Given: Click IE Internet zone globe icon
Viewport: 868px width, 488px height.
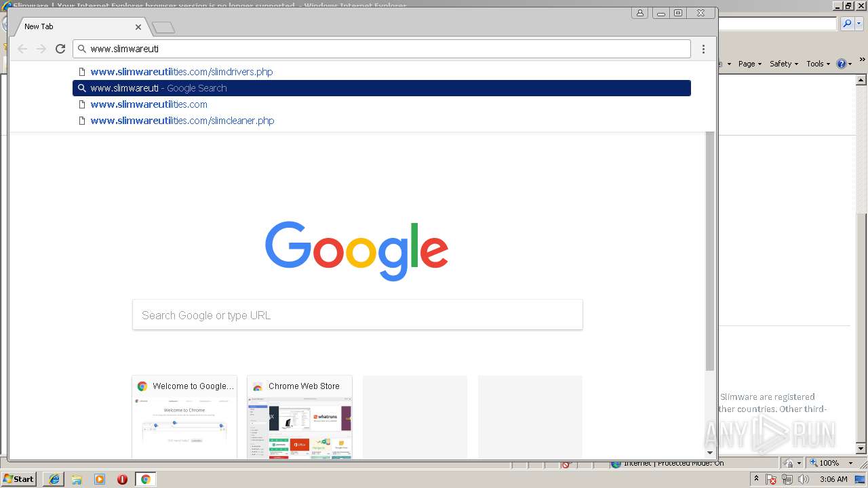Looking at the screenshot, I should click(x=616, y=464).
